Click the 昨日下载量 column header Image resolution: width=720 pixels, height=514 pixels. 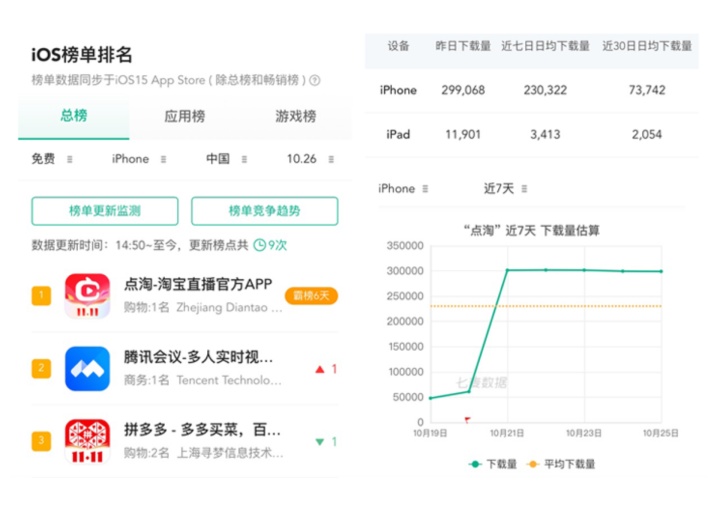(x=463, y=46)
